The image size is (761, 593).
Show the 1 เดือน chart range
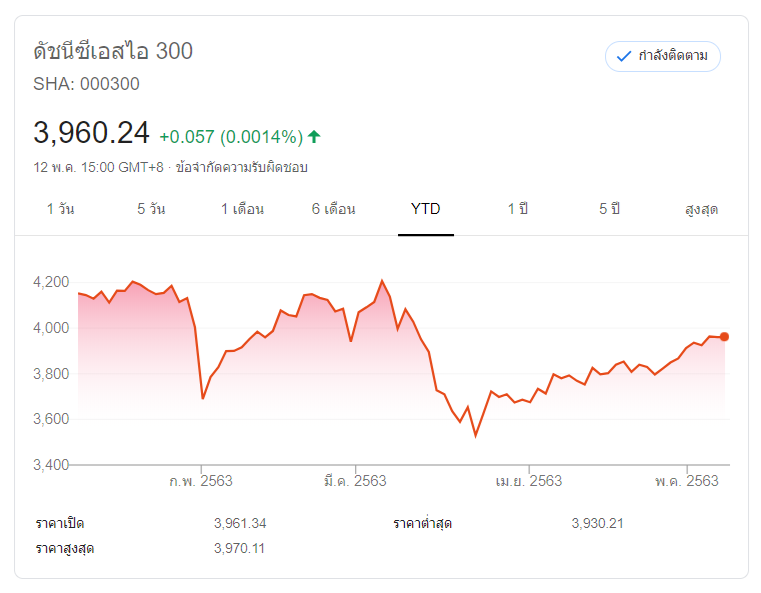pyautogui.click(x=243, y=209)
